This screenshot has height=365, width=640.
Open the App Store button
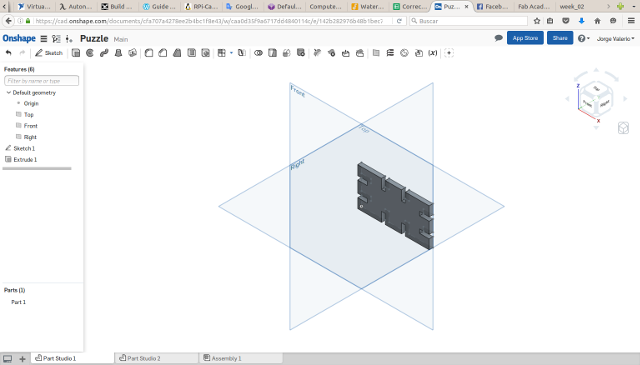pos(525,38)
